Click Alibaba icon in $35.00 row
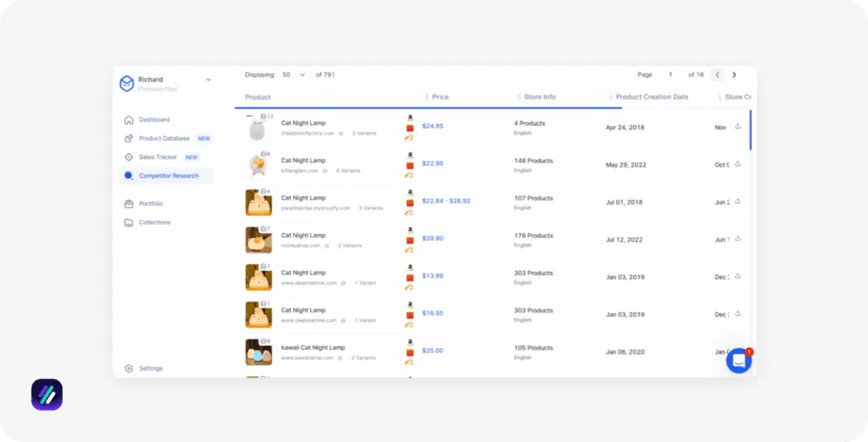 point(409,362)
